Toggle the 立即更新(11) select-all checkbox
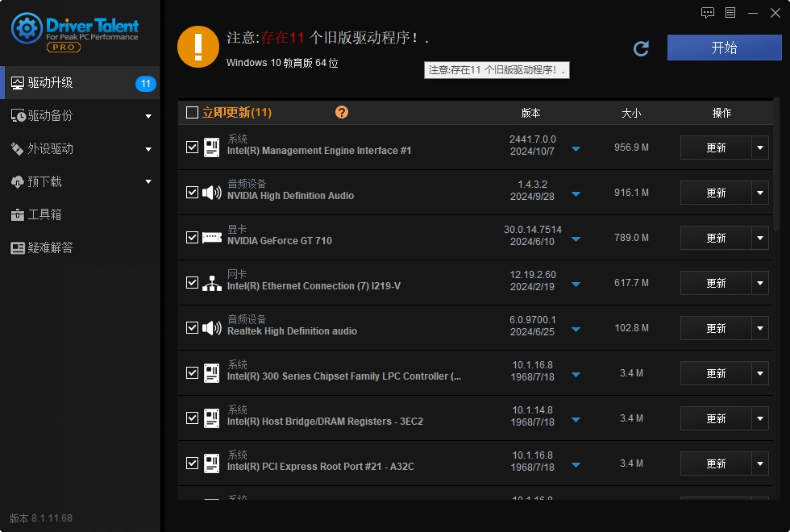This screenshot has width=790, height=532. pyautogui.click(x=192, y=112)
